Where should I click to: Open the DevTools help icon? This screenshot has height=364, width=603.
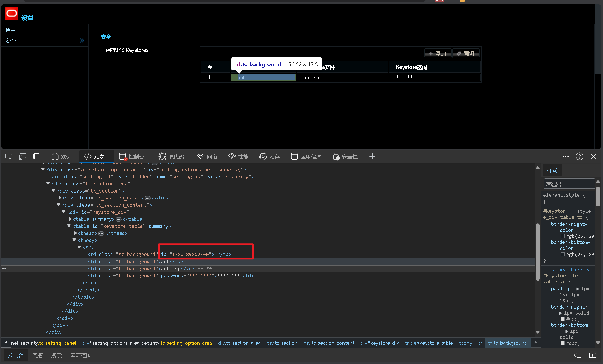click(x=580, y=157)
